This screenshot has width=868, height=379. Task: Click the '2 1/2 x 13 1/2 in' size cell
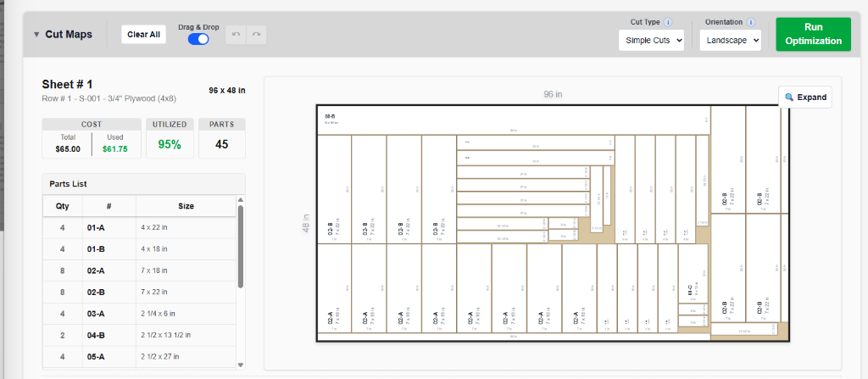pos(186,336)
